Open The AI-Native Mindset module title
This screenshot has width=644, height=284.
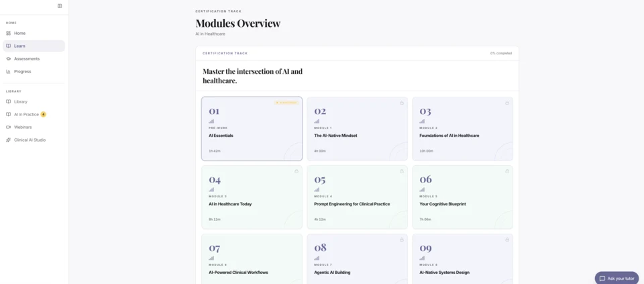coord(335,136)
